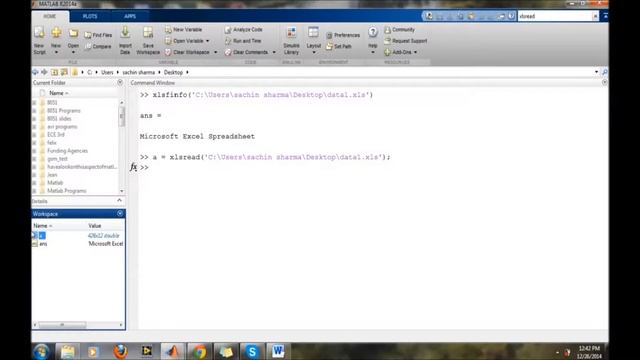Click sachin sharma in the path bar

tap(139, 72)
